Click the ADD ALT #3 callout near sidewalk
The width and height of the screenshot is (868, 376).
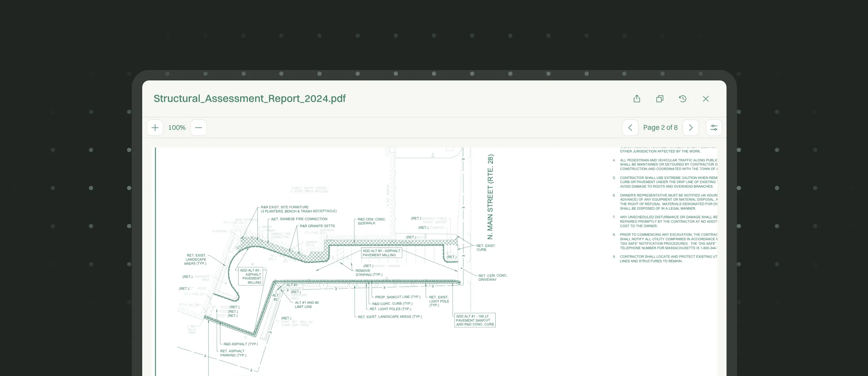[381, 253]
